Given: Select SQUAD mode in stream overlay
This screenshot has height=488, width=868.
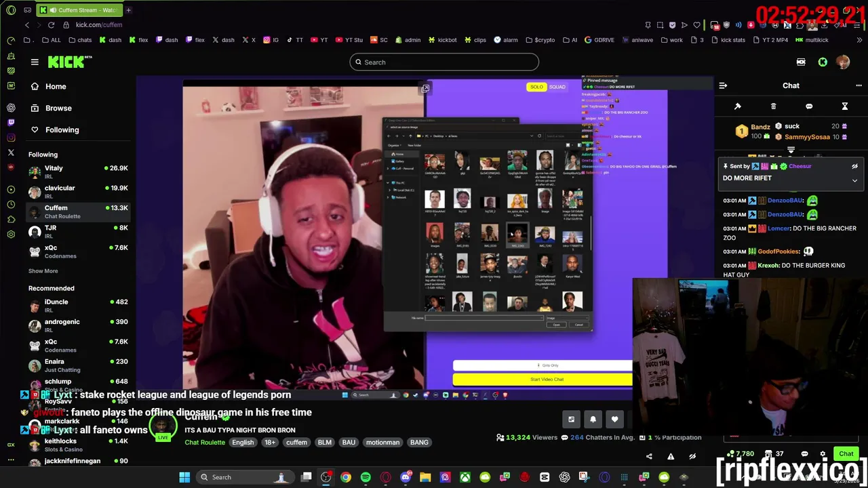Looking at the screenshot, I should click(x=557, y=87).
